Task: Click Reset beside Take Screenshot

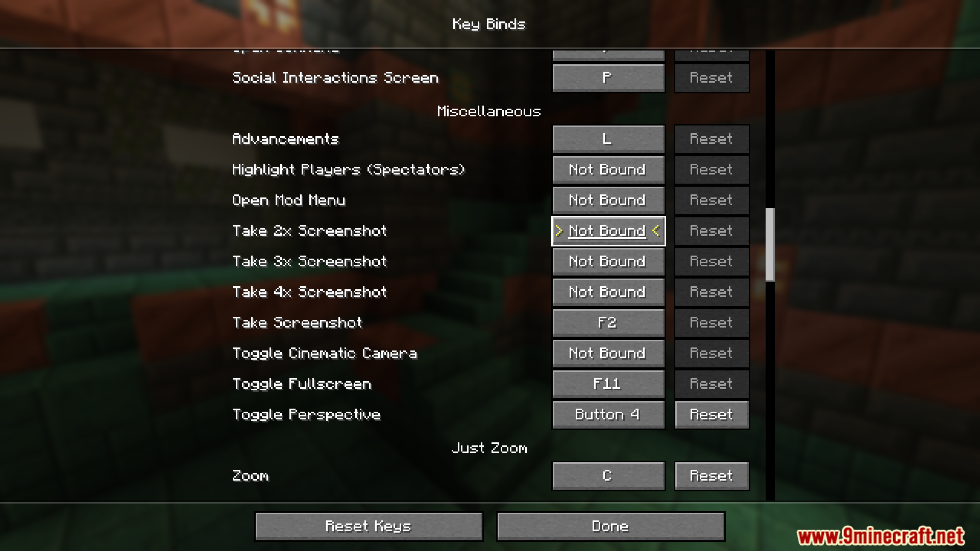Action: (712, 322)
